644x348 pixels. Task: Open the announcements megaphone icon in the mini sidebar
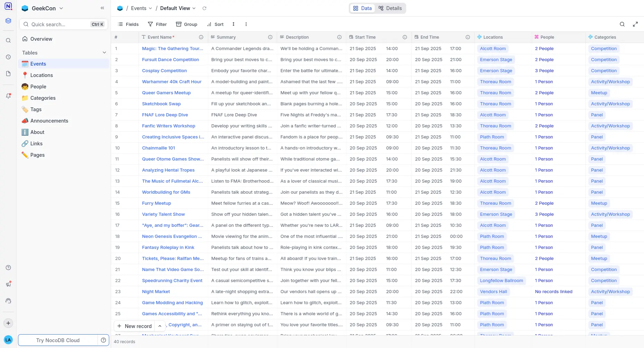click(x=8, y=284)
